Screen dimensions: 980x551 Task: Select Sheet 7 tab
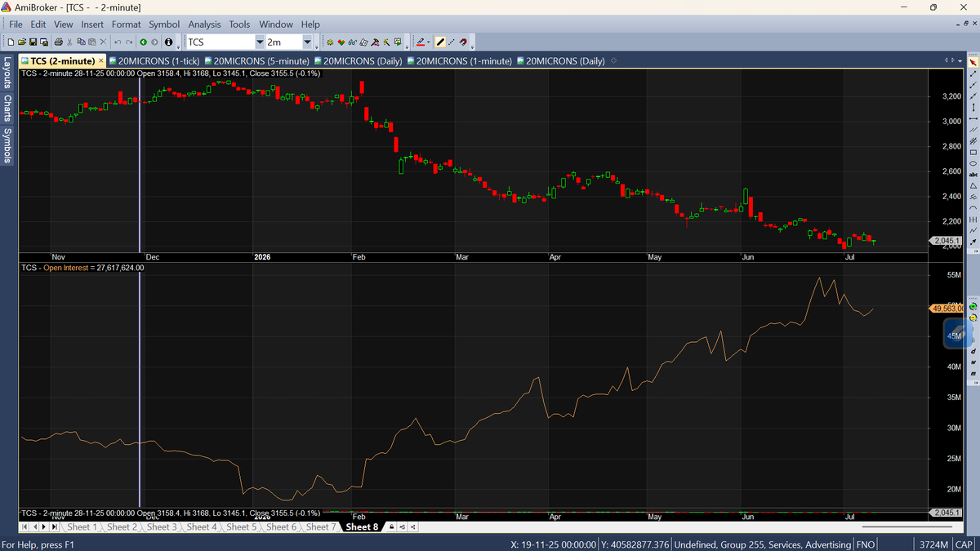pyautogui.click(x=321, y=527)
